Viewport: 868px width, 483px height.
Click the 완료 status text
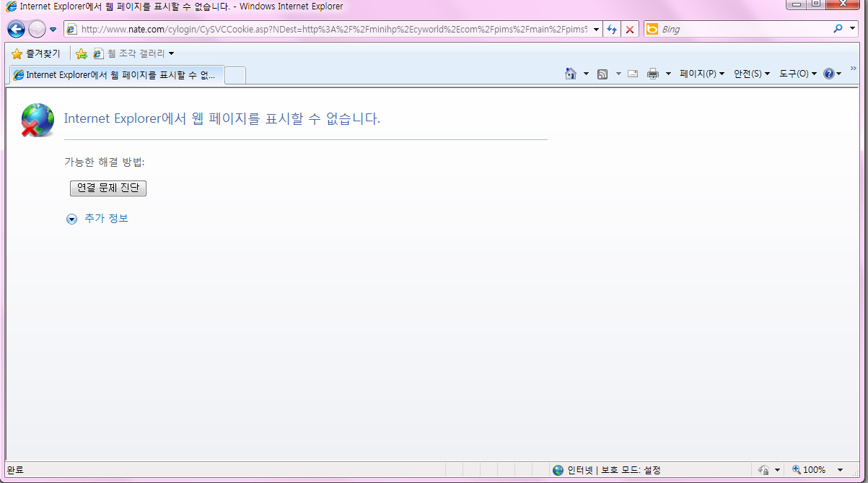click(15, 470)
